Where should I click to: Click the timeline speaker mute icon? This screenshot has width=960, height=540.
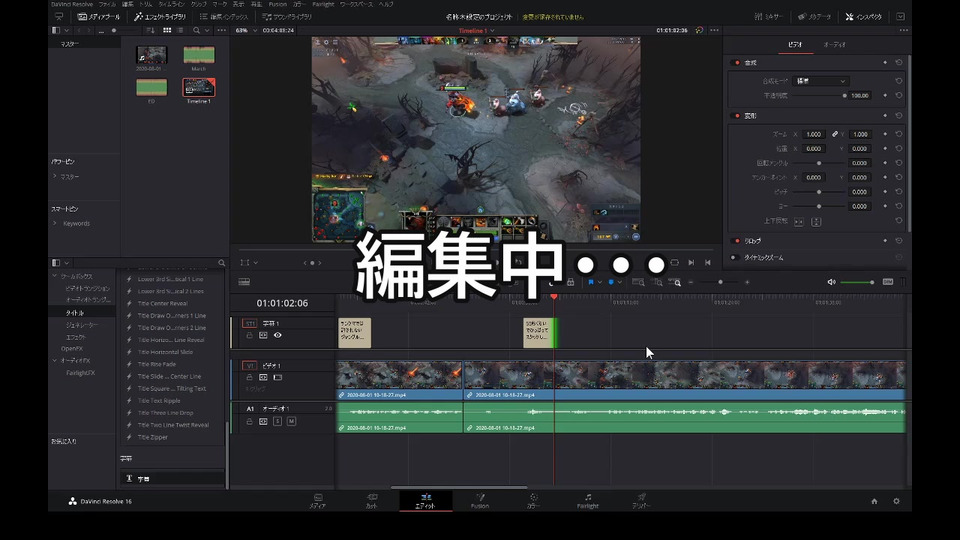pyautogui.click(x=831, y=282)
